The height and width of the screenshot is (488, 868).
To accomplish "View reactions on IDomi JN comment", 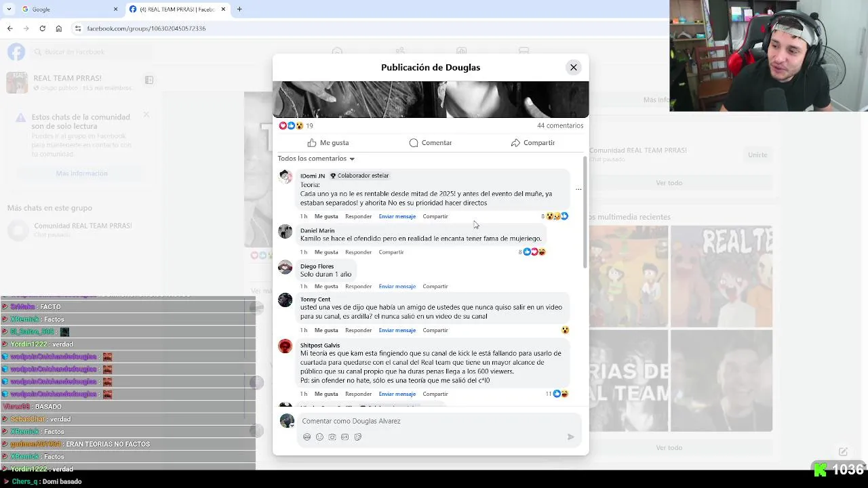I will click(x=555, y=216).
